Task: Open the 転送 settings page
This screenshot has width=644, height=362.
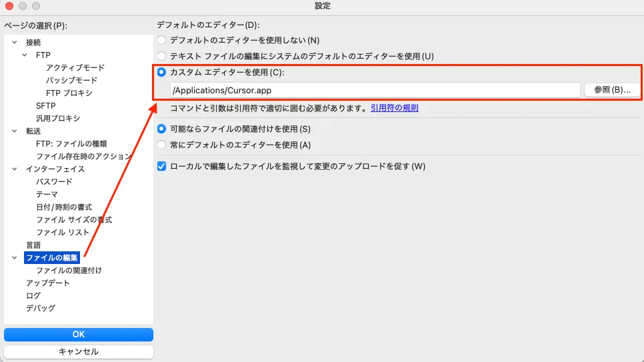Action: (33, 131)
